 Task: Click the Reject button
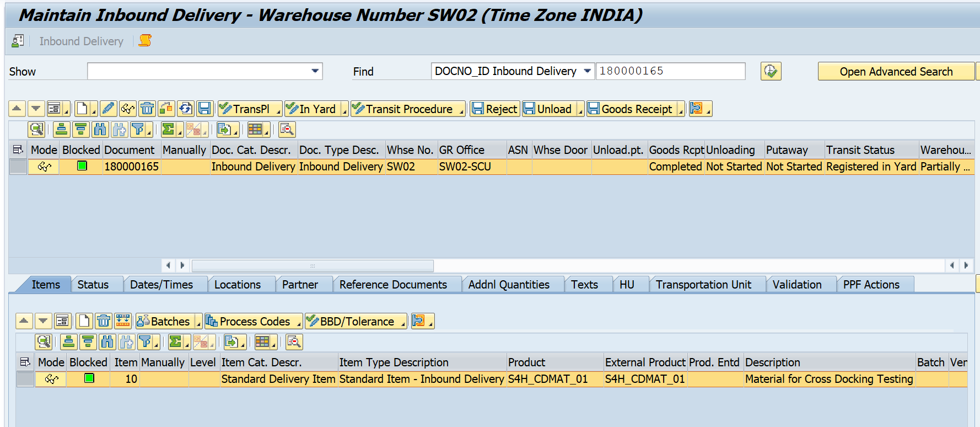(494, 109)
